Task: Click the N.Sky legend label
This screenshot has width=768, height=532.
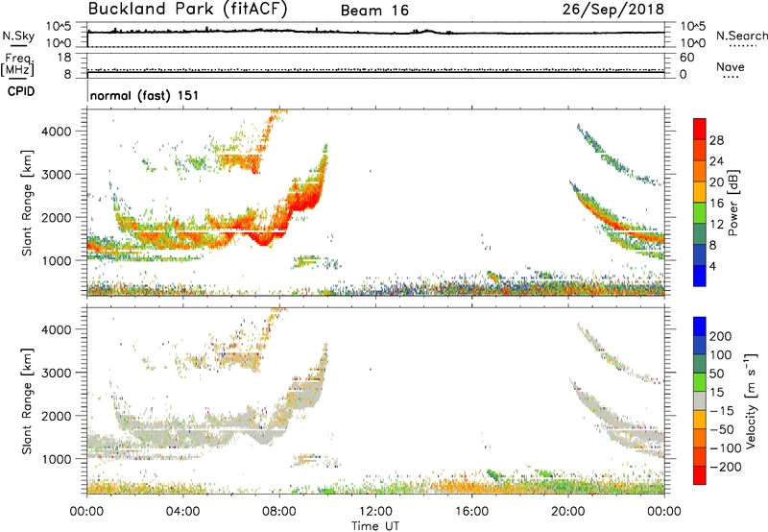Action: (x=18, y=36)
